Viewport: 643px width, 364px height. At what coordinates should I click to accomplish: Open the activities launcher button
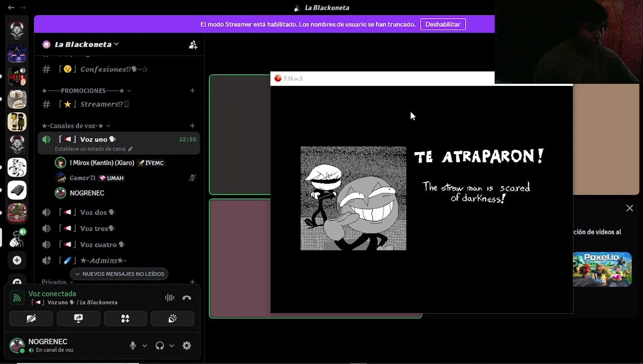click(125, 318)
